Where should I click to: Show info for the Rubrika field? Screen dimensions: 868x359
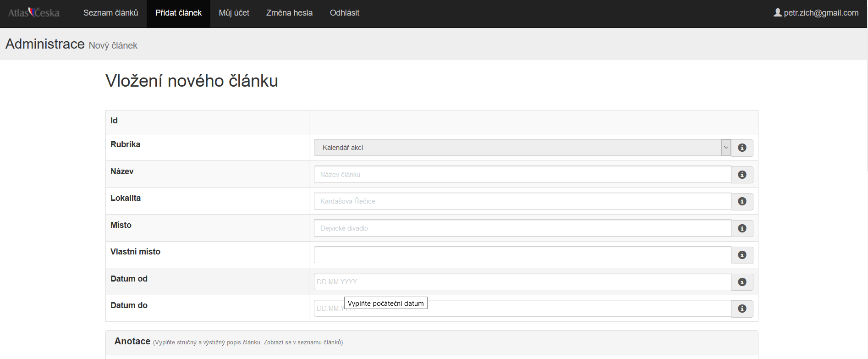click(742, 148)
